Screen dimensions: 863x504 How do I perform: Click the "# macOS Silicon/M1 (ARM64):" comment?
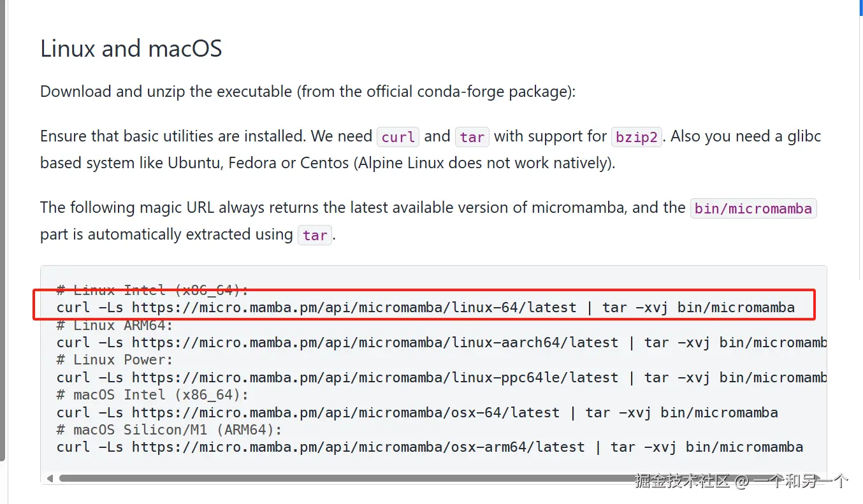(x=169, y=430)
